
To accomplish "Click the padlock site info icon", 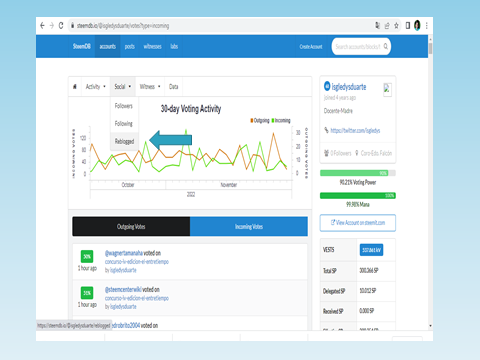I will point(72,26).
